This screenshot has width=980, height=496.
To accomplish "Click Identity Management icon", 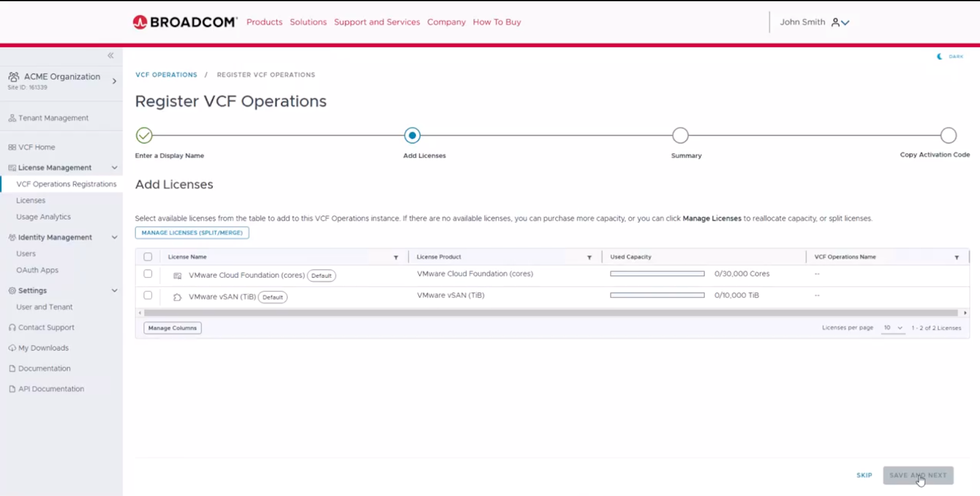I will [x=12, y=237].
